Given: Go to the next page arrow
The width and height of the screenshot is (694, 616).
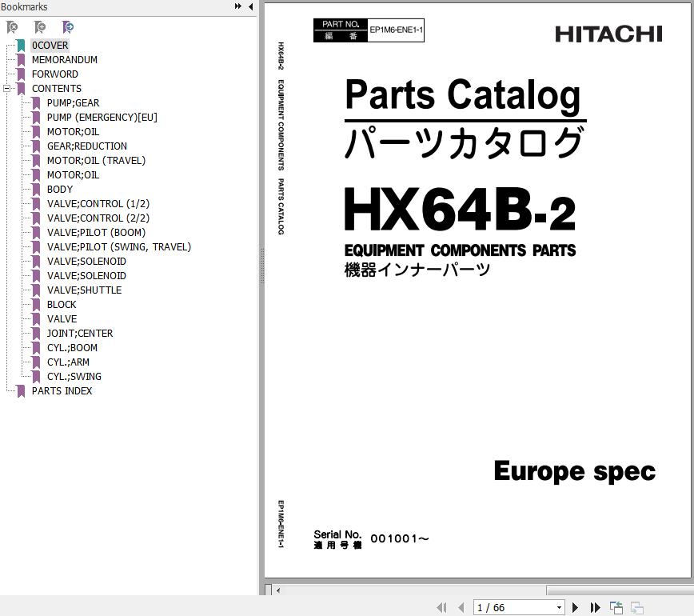Looking at the screenshot, I should coord(575,608).
